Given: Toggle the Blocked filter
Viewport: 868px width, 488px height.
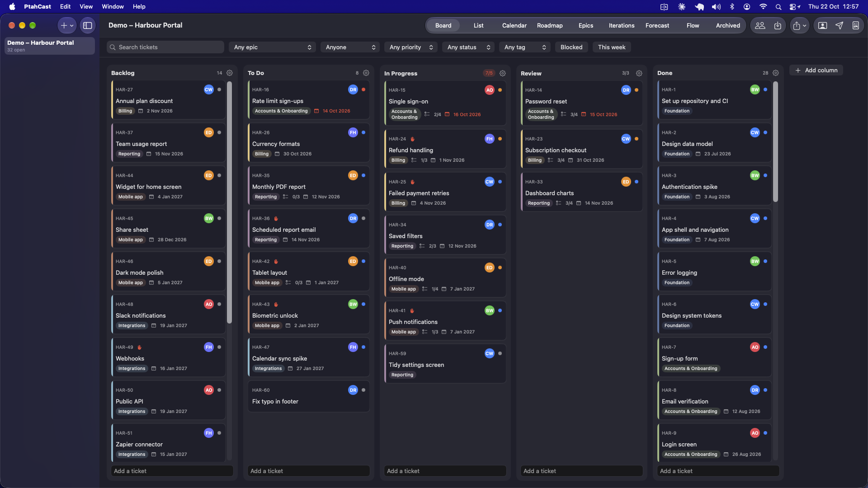Looking at the screenshot, I should [x=571, y=47].
